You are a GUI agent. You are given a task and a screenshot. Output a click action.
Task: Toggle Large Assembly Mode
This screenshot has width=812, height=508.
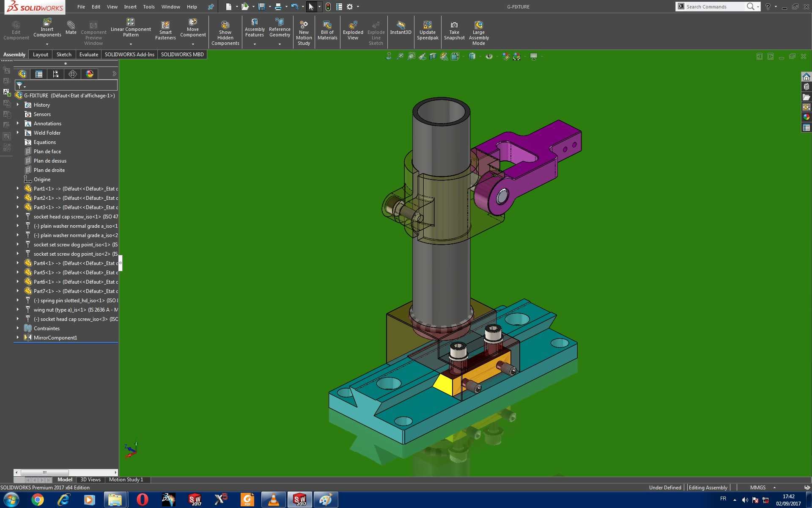point(479,33)
